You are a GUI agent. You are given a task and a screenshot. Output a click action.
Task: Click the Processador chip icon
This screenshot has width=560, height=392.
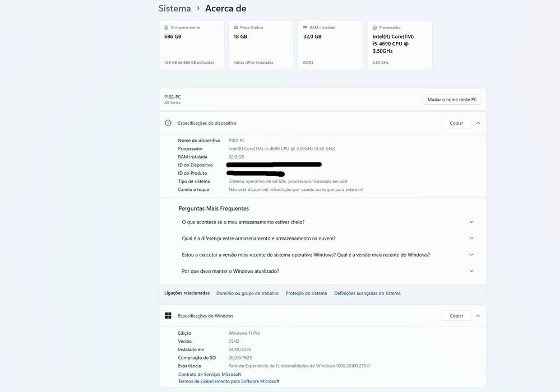[x=374, y=27]
